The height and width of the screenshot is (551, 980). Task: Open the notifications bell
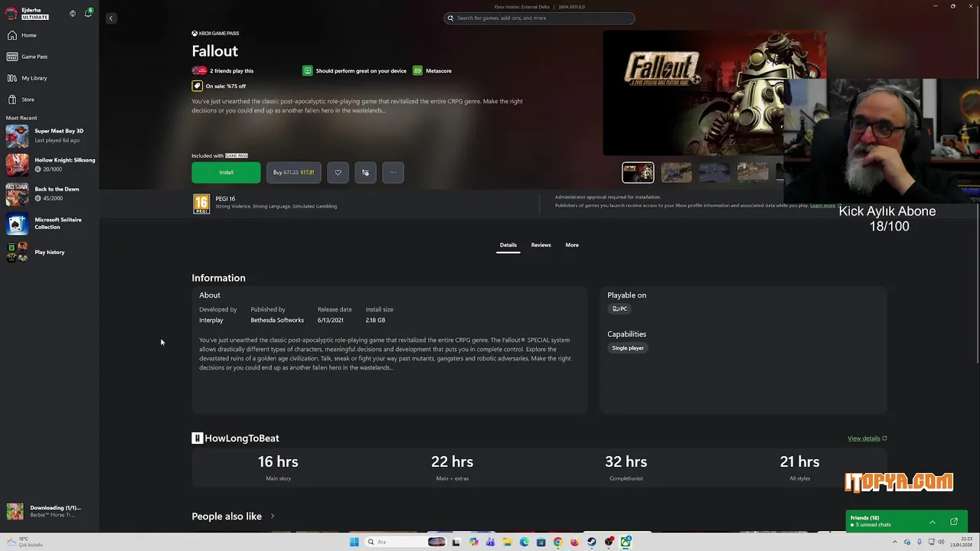88,13
